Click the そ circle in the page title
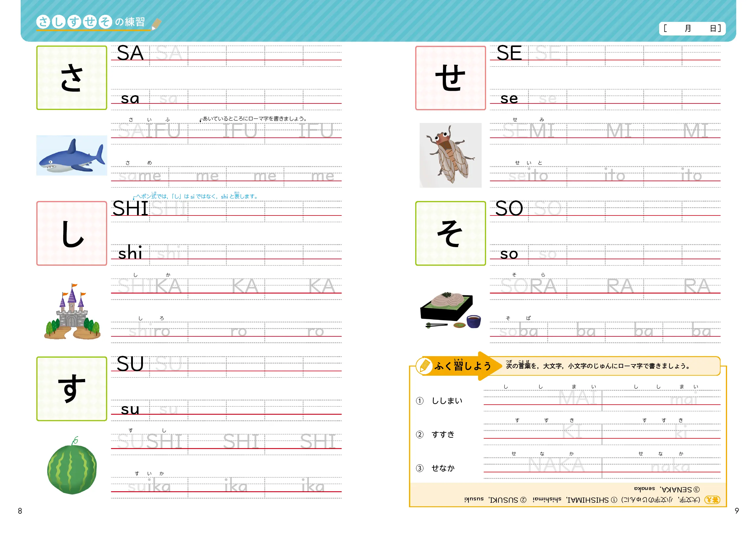The height and width of the screenshot is (535, 756). [105, 22]
